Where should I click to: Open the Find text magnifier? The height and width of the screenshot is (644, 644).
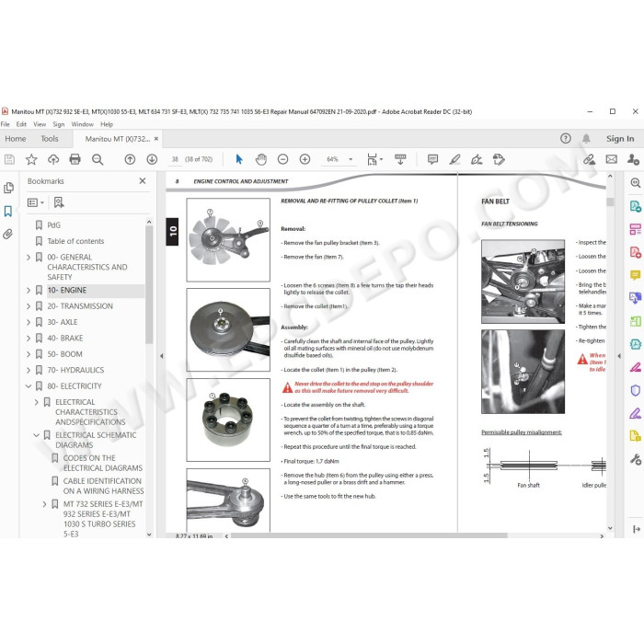(x=98, y=159)
